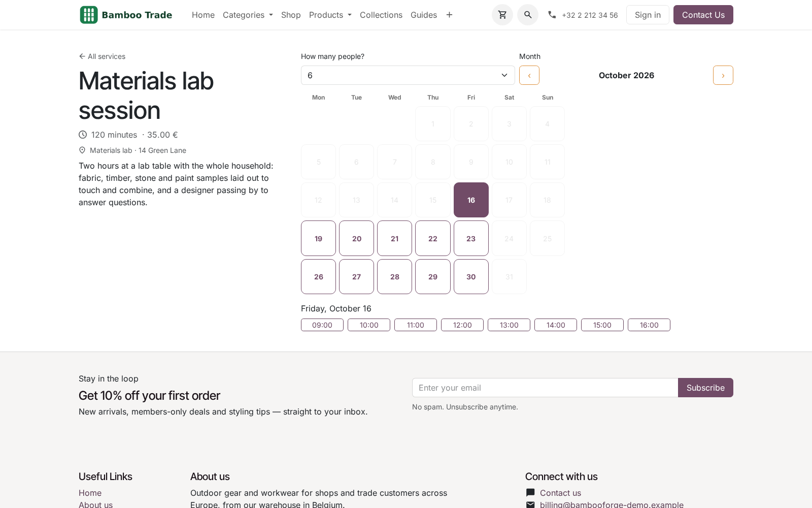This screenshot has height=508, width=812.
Task: Go to next month with right chevron
Action: click(x=723, y=75)
